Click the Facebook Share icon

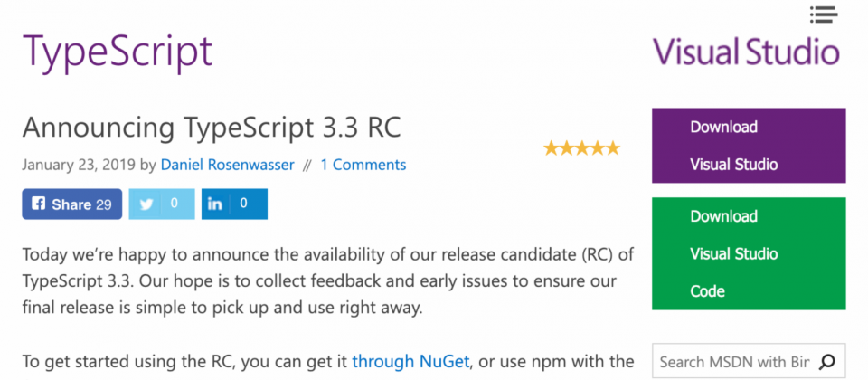click(39, 204)
